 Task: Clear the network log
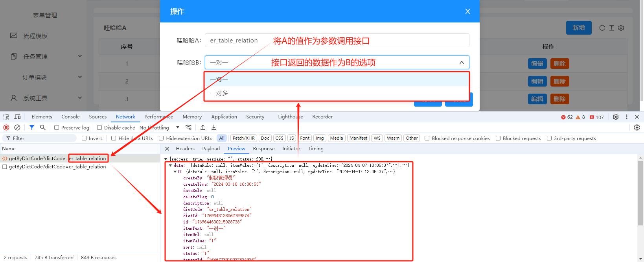[17, 127]
